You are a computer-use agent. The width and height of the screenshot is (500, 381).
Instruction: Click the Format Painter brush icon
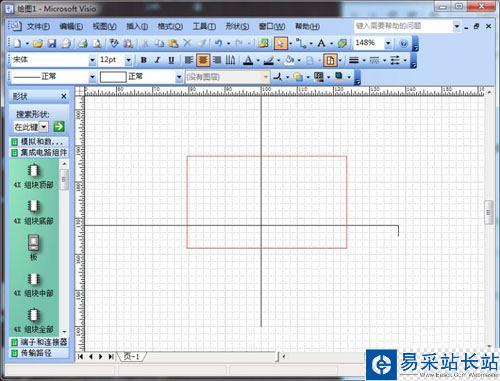click(x=202, y=43)
